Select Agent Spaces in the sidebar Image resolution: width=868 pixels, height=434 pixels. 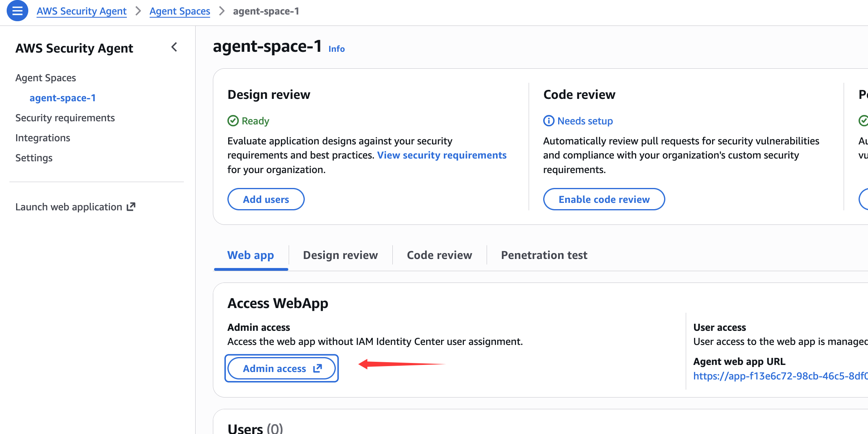tap(46, 78)
